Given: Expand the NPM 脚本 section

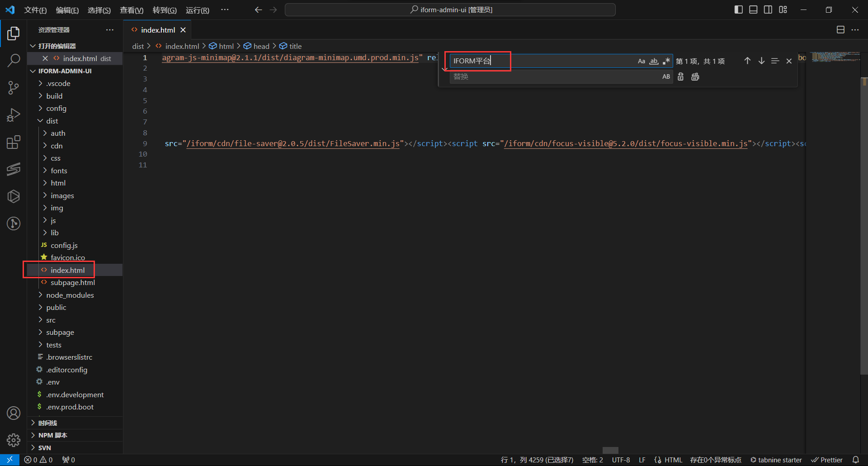Looking at the screenshot, I should [x=52, y=435].
